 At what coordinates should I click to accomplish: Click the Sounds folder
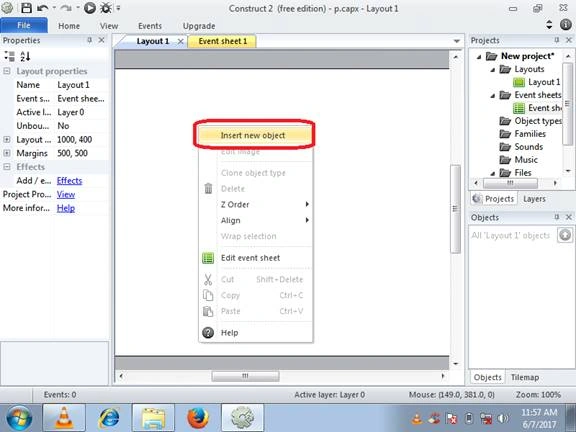click(521, 147)
